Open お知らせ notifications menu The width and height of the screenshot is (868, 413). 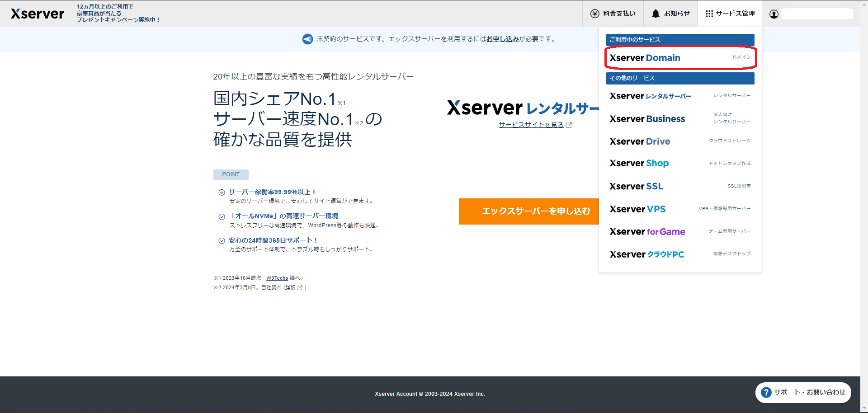coord(671,14)
